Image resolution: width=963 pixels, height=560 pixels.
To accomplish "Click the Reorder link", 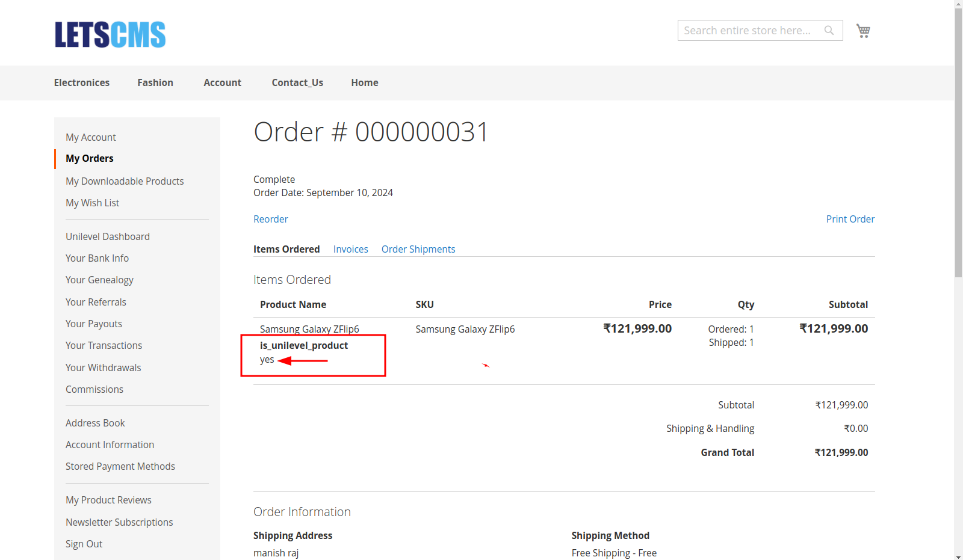I will (x=271, y=219).
